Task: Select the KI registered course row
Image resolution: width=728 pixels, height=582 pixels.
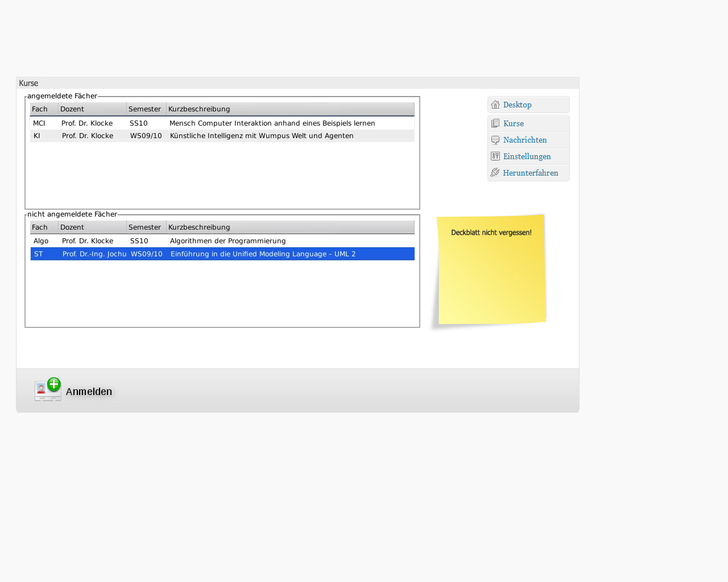Action: click(x=222, y=136)
